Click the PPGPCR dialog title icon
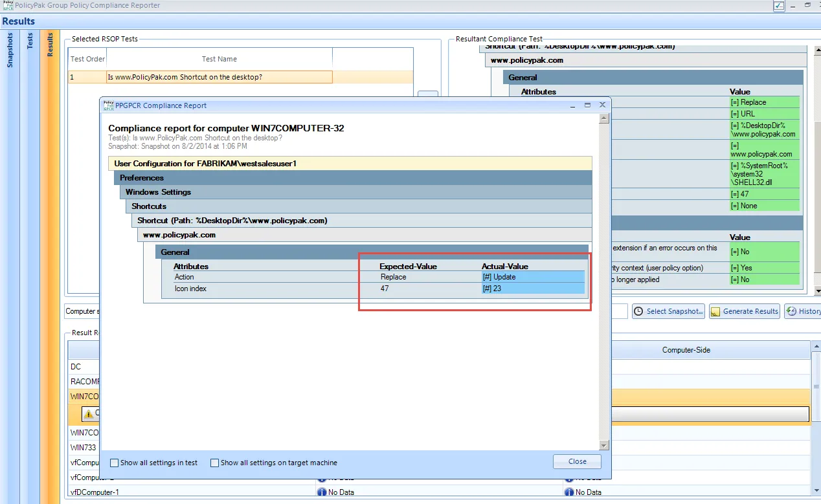 (x=108, y=105)
